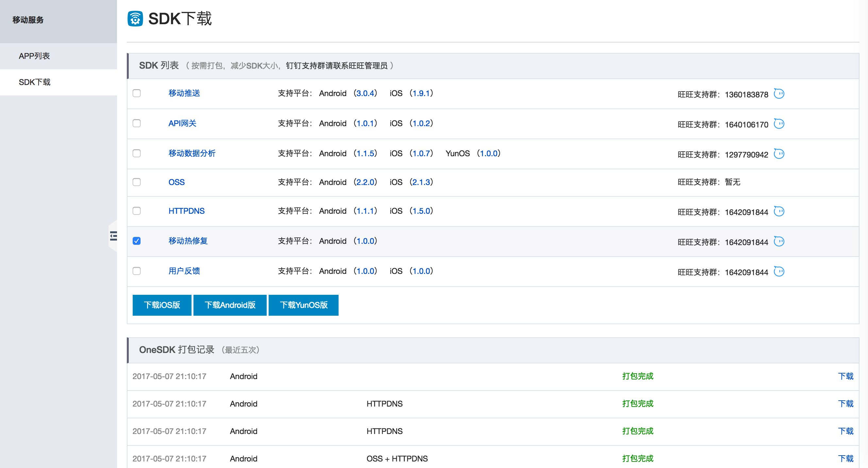868x468 pixels.
Task: Download the OSS + HTTPDNS packaged SDK record
Action: coord(846,458)
